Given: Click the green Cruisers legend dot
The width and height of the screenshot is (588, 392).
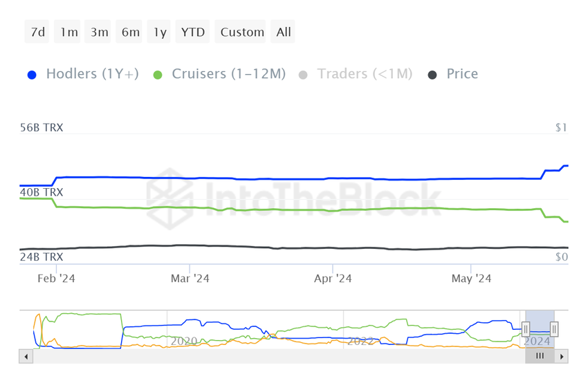Looking at the screenshot, I should tap(158, 75).
